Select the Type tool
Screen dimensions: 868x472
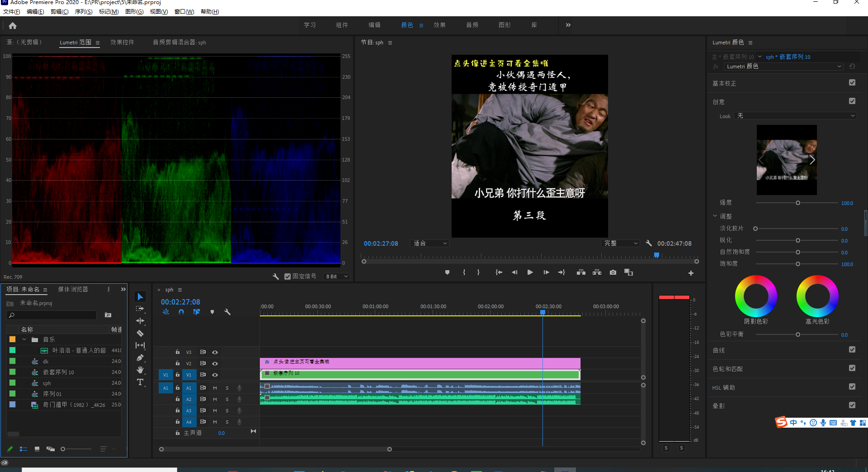140,382
